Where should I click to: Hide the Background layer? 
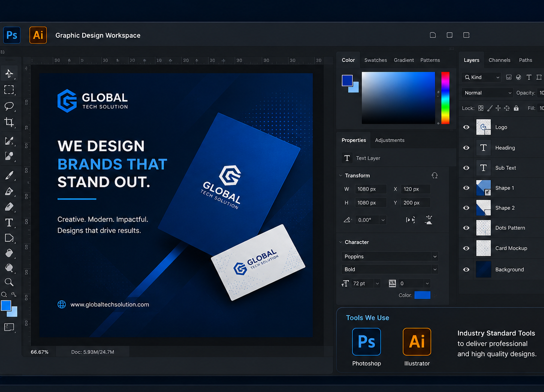coord(466,270)
